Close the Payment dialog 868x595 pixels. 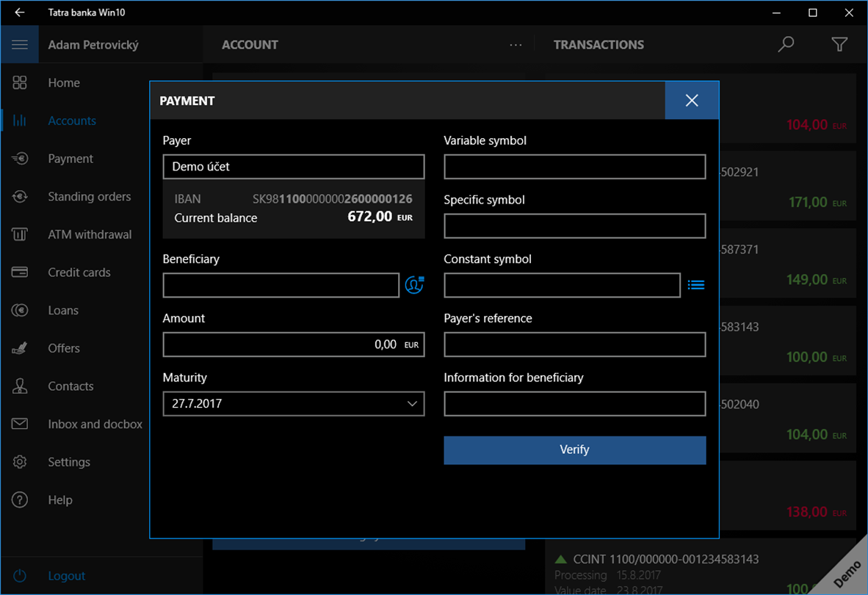point(692,100)
